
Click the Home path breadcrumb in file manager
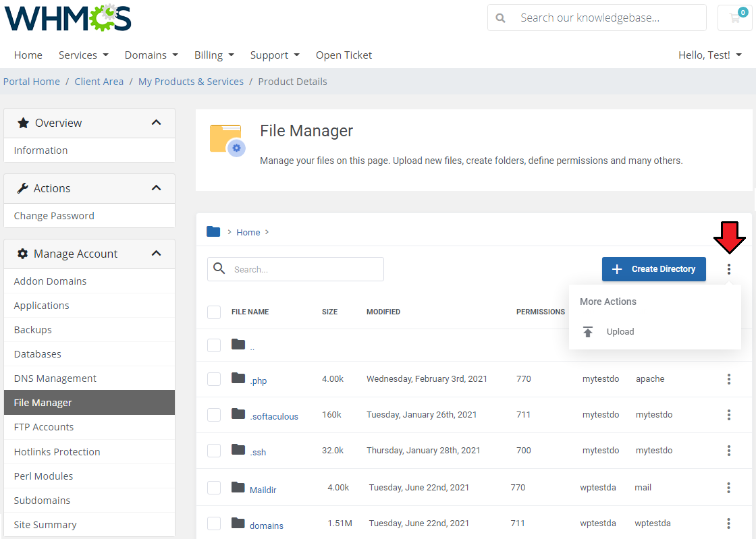(248, 232)
